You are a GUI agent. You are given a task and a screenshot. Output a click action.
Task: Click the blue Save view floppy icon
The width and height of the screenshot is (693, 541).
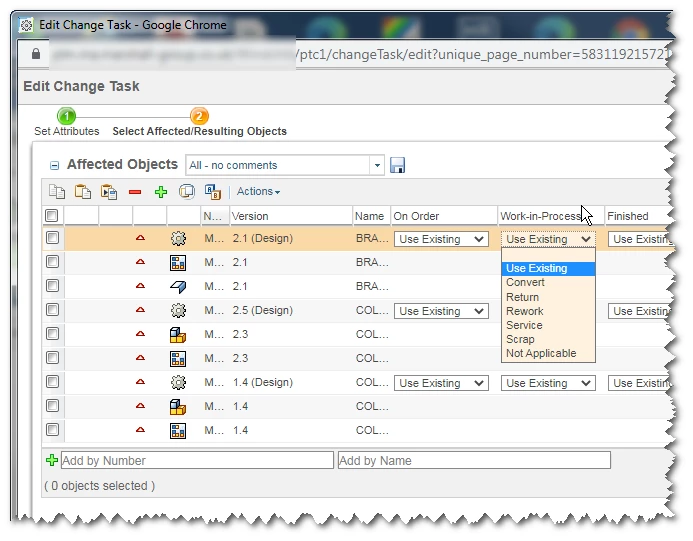click(397, 165)
